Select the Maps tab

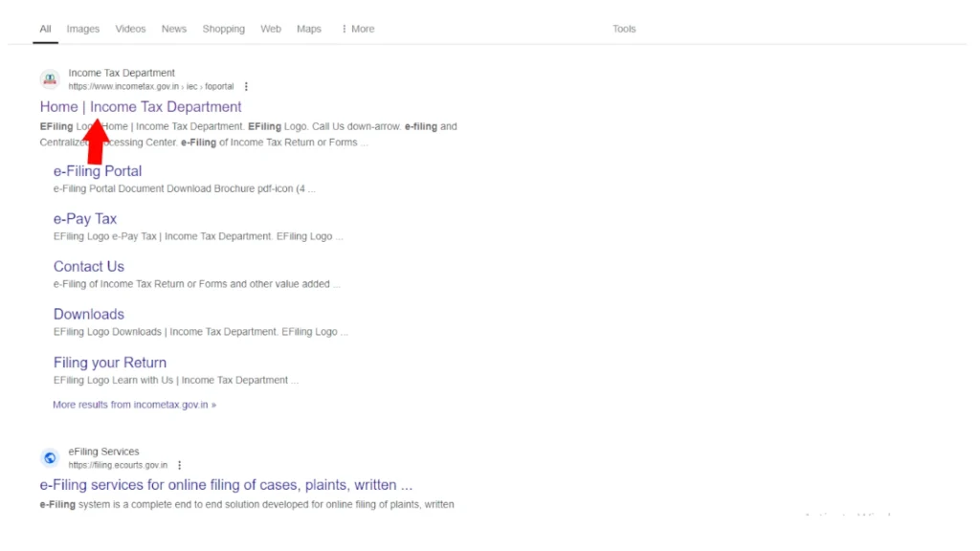[309, 29]
